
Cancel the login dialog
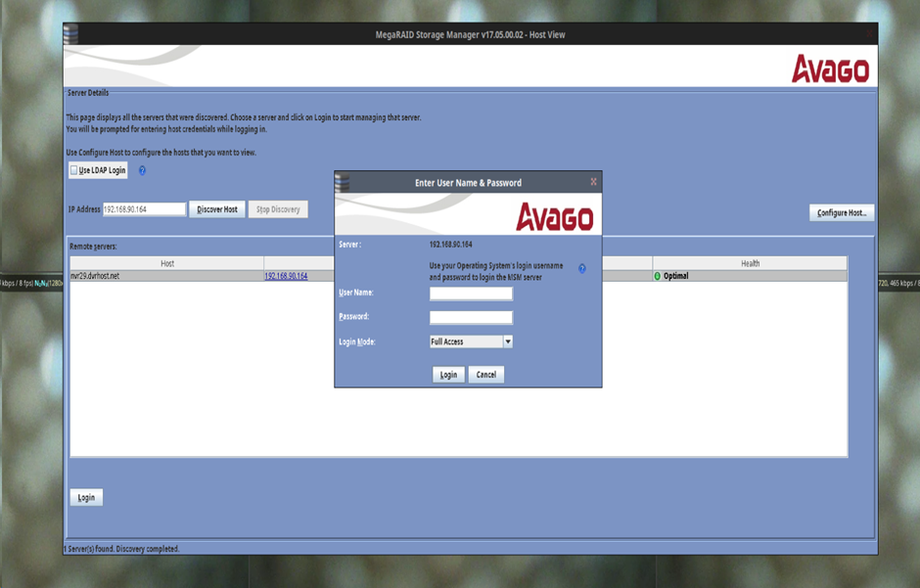point(486,375)
